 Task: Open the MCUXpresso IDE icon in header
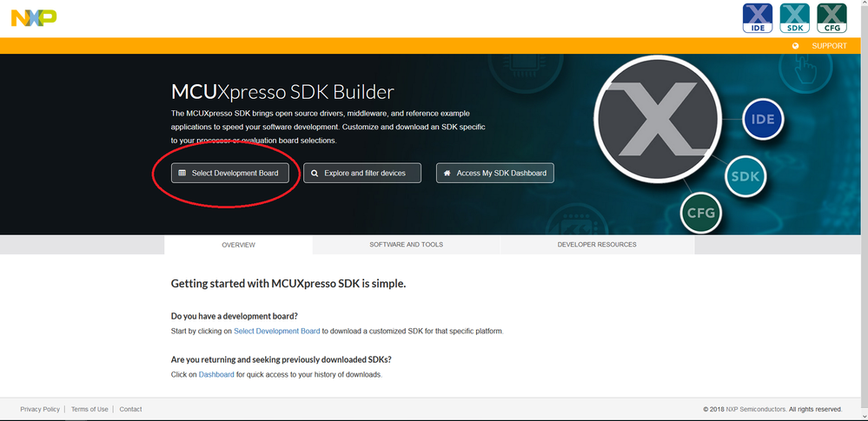click(758, 18)
